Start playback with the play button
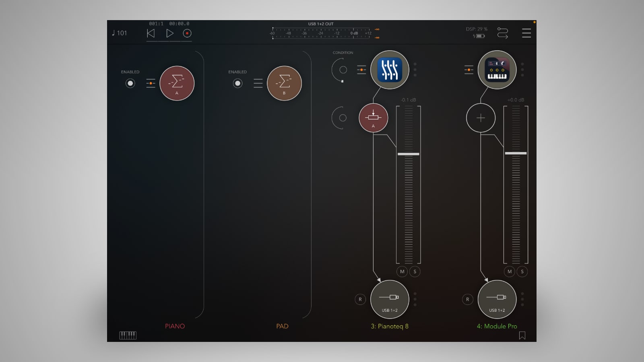The image size is (644, 362). point(169,33)
